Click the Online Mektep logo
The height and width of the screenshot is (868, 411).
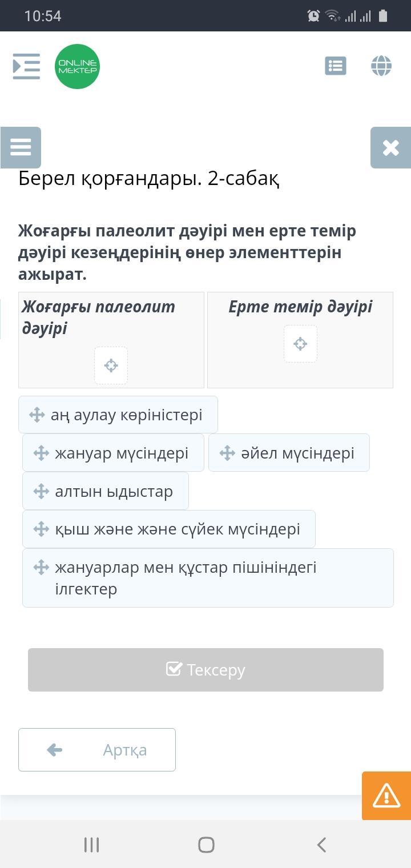tap(77, 66)
